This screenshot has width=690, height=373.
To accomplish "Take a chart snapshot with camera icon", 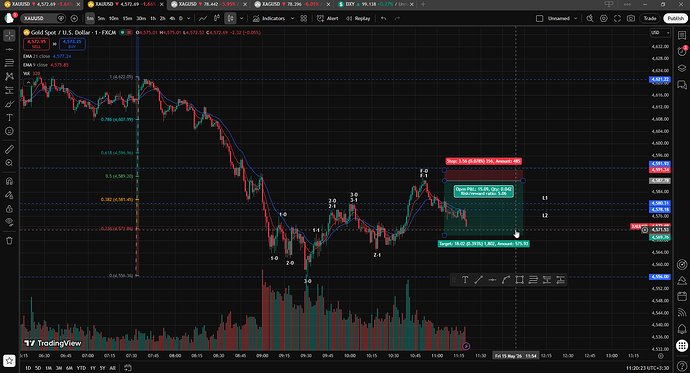I will coord(631,18).
